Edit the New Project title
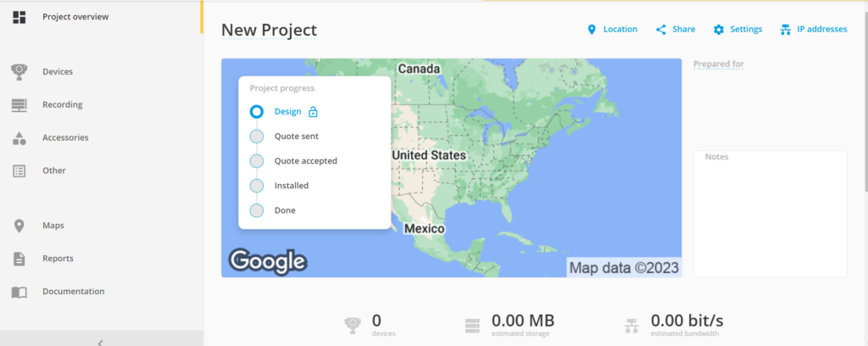This screenshot has width=868, height=346. pyautogui.click(x=269, y=31)
